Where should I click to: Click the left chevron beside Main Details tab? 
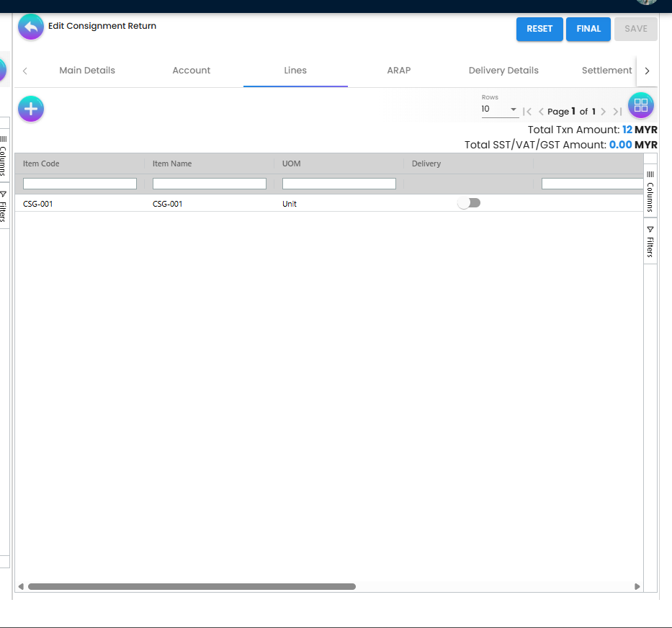26,71
